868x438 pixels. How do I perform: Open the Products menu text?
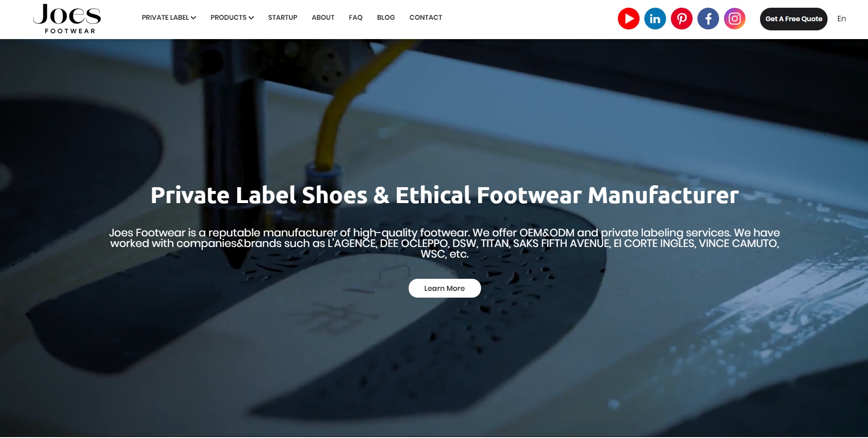228,17
